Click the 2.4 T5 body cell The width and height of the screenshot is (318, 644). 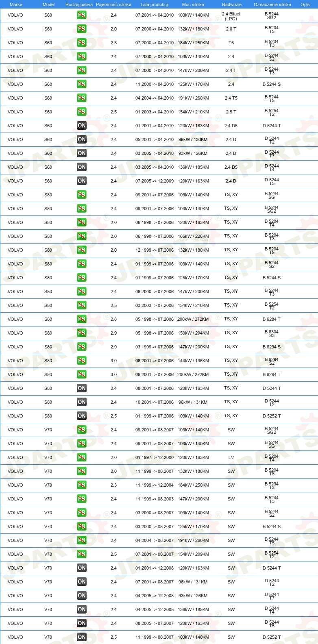pos(231,98)
